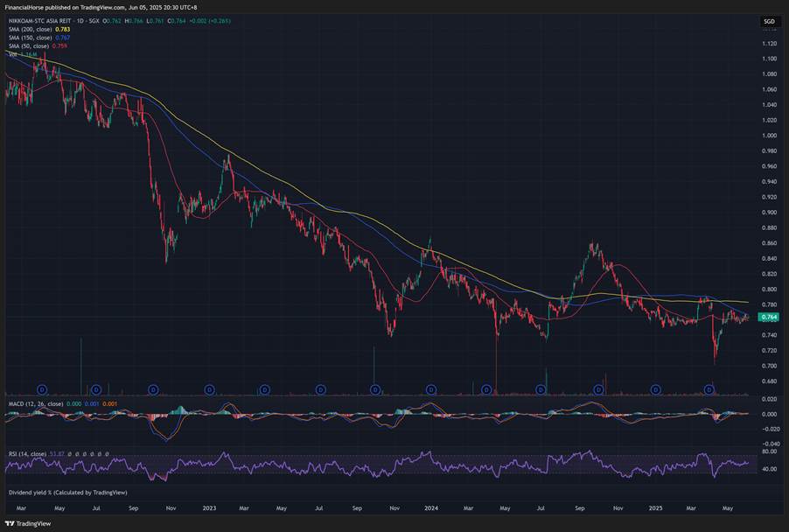
Task: Click the SMA 150 value 0.767
Action: (x=62, y=38)
